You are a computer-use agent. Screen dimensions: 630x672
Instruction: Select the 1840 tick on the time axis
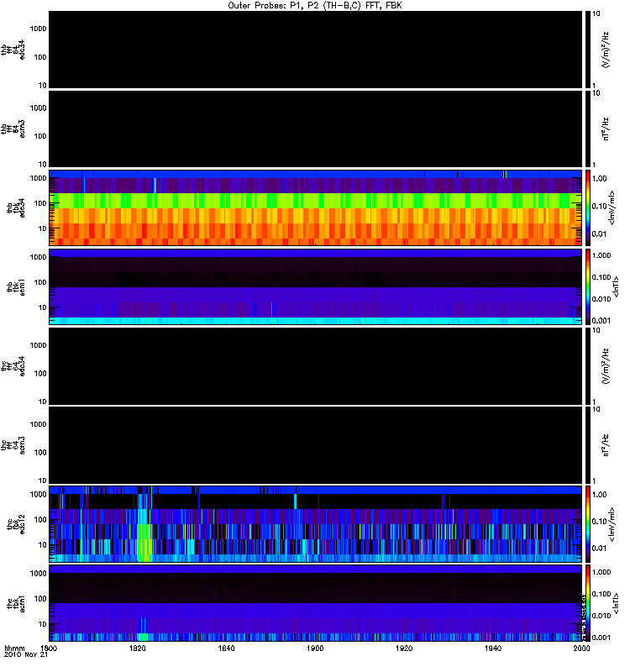pyautogui.click(x=226, y=648)
